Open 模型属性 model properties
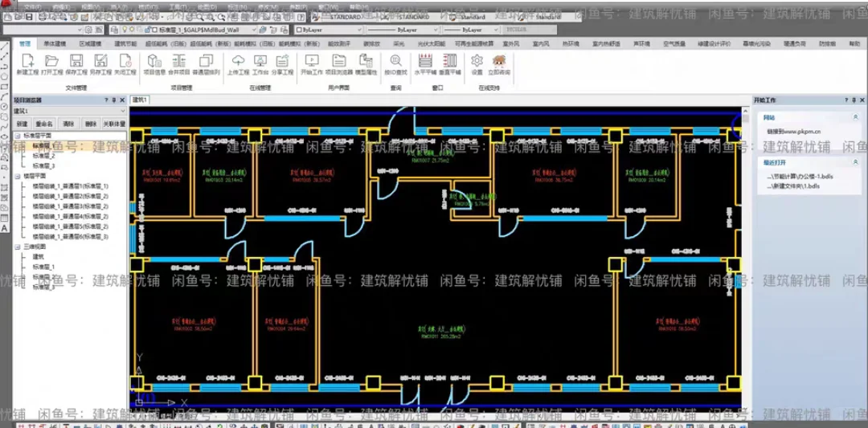Viewport: 868px width, 428px height. pos(366,64)
